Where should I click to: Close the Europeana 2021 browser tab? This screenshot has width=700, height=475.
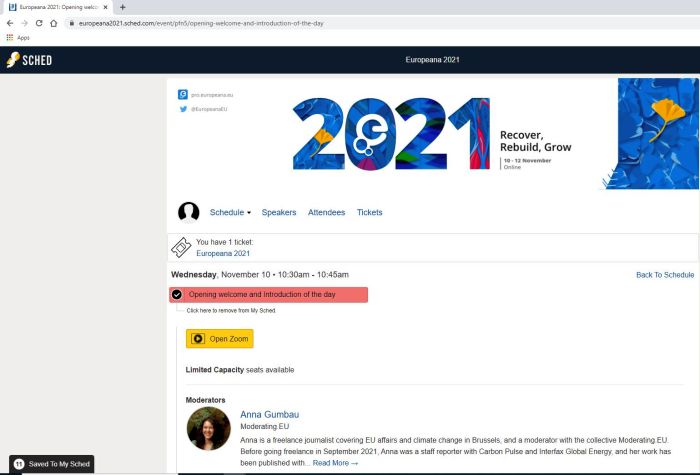(105, 7)
